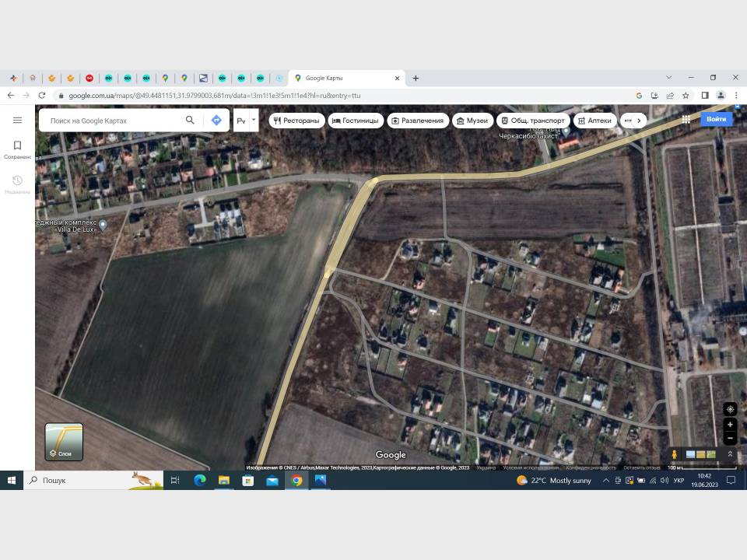Zoom in the map with plus button
Image resolution: width=747 pixels, height=560 pixels.
(x=730, y=425)
